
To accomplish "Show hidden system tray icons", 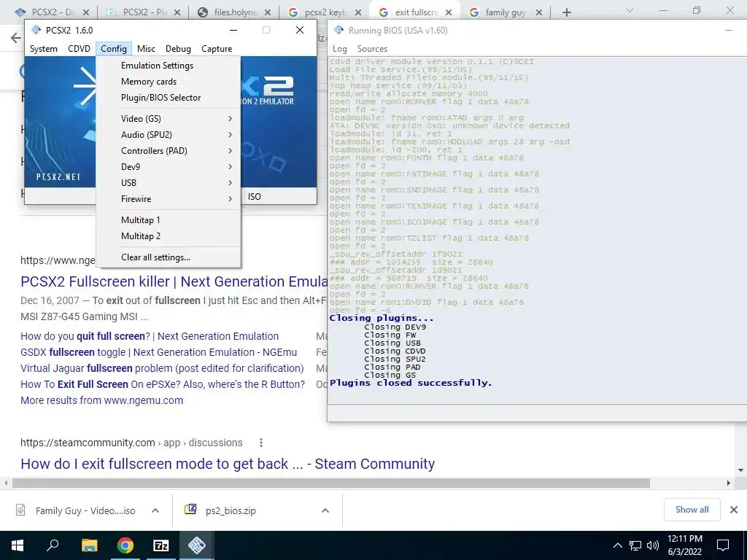I will 617,545.
